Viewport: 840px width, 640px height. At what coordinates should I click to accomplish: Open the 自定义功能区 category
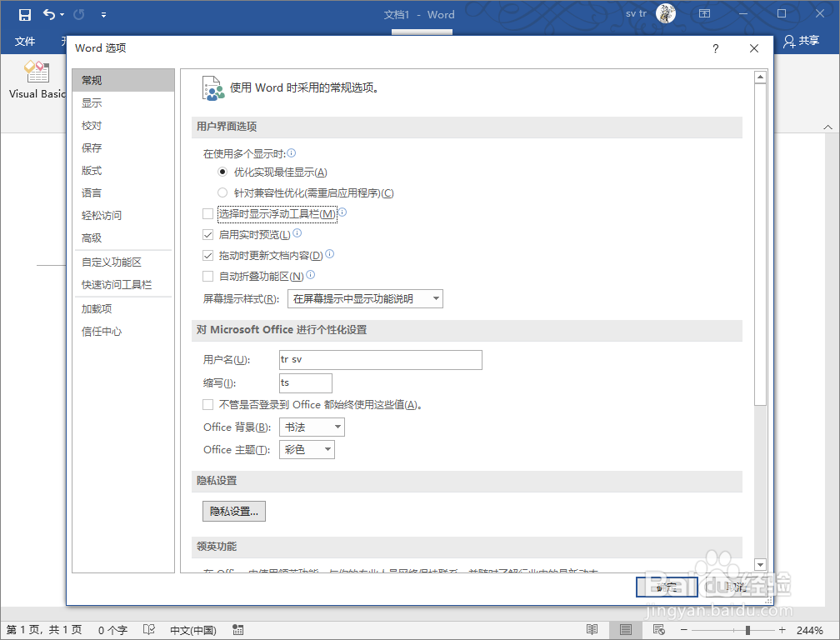click(x=123, y=262)
